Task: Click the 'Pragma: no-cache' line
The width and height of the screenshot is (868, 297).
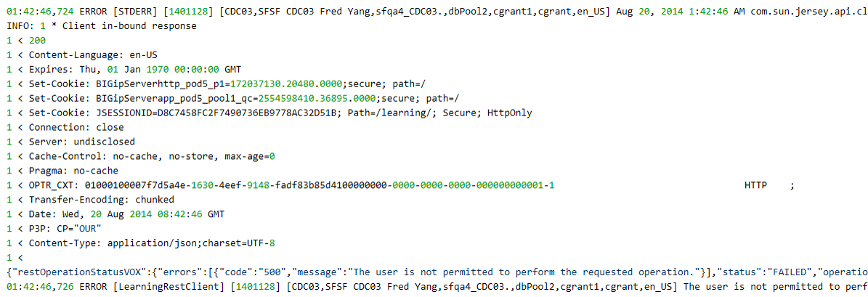Action: click(62, 171)
